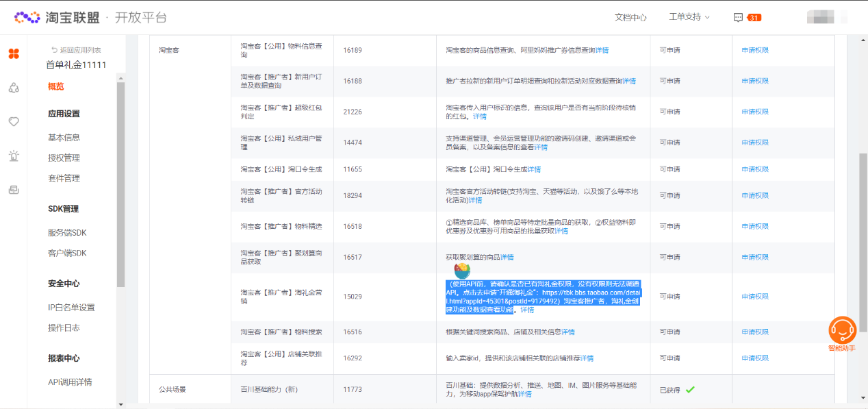Open 授权管理 in the sidebar

pyautogui.click(x=64, y=158)
